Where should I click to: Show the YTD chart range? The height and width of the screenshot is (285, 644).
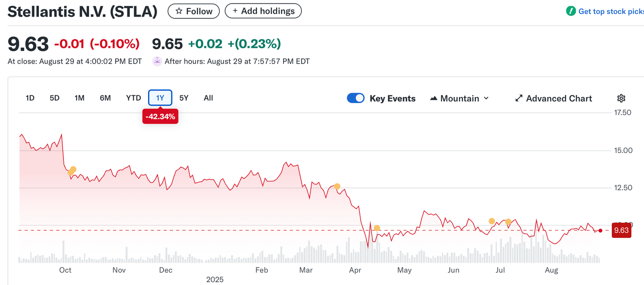[133, 98]
